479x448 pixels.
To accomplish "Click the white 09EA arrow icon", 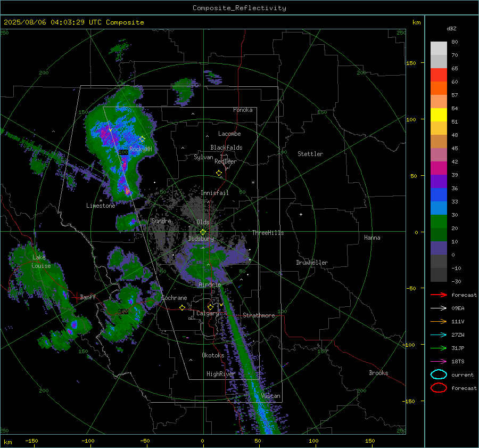I will point(439,308).
